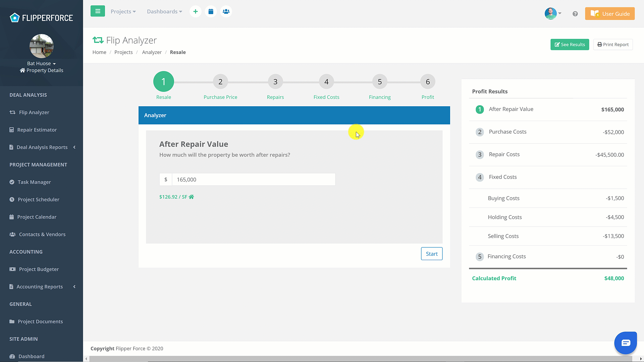Screen dimensions: 644x362
Task: Click the Flipperforce logo
Action: click(x=41, y=18)
